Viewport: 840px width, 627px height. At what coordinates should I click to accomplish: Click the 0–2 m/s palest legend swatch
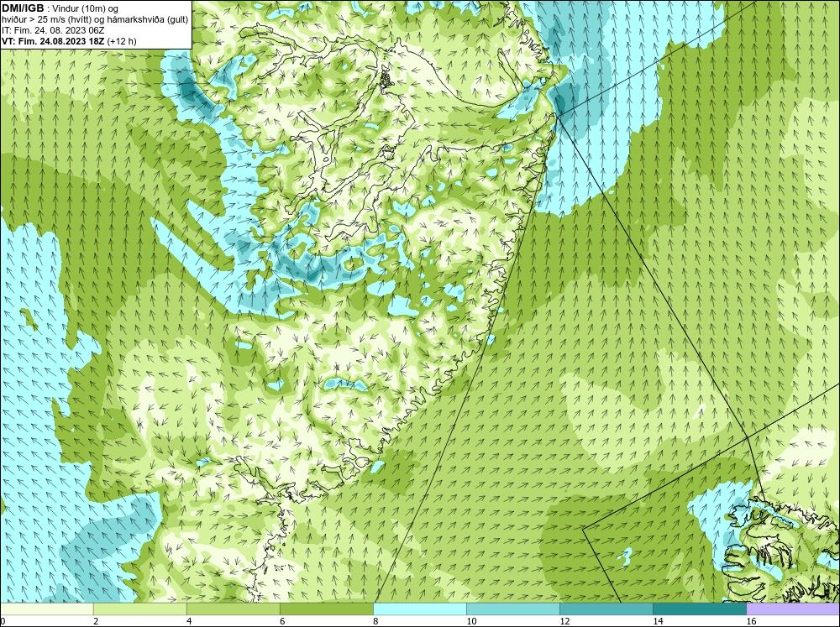pyautogui.click(x=47, y=609)
